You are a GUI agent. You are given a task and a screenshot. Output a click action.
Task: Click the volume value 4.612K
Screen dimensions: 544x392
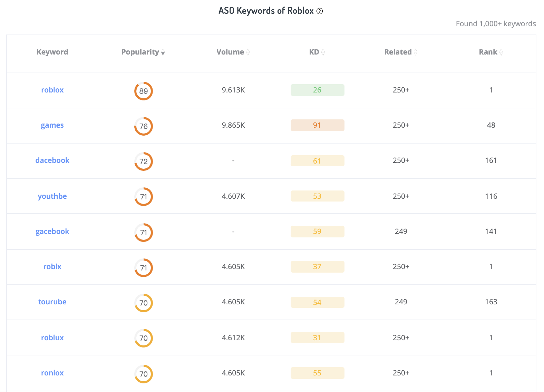[233, 338]
